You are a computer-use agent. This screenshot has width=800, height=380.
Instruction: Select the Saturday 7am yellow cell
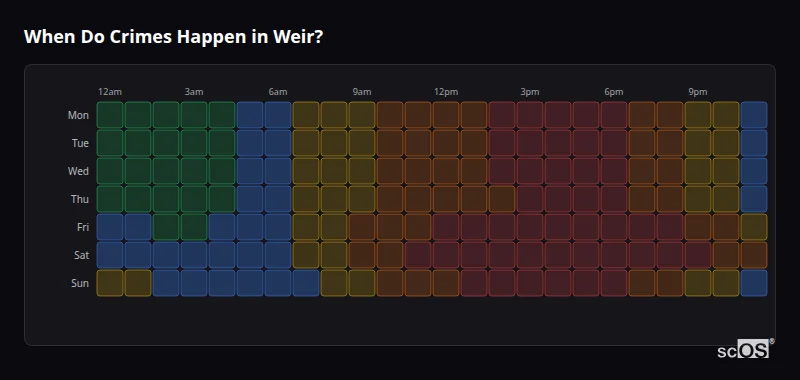(x=306, y=255)
